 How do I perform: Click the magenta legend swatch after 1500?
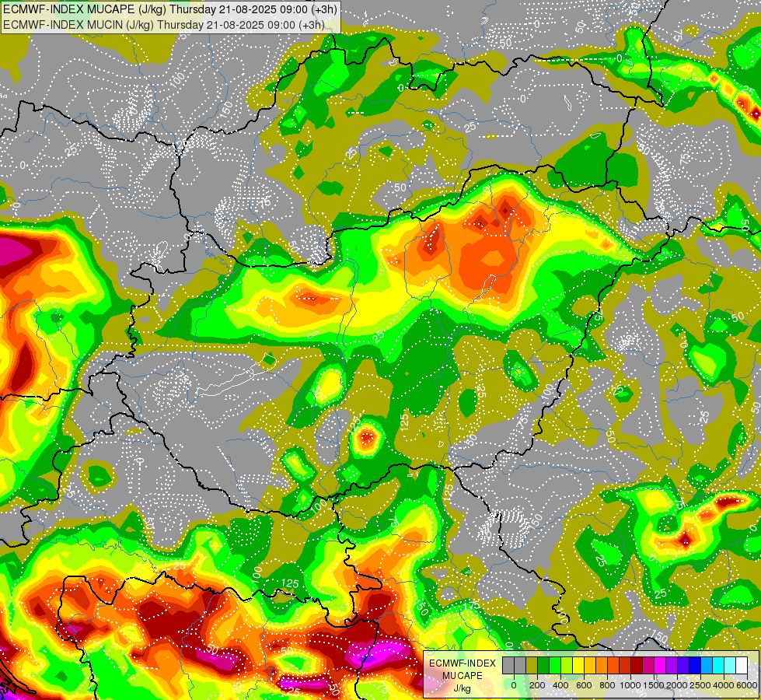click(x=661, y=665)
